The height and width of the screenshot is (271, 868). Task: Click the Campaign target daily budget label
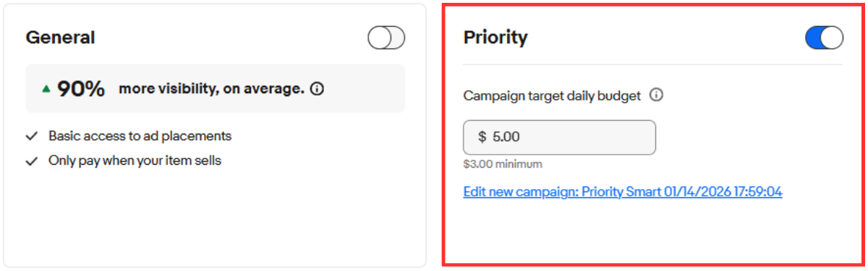point(552,95)
